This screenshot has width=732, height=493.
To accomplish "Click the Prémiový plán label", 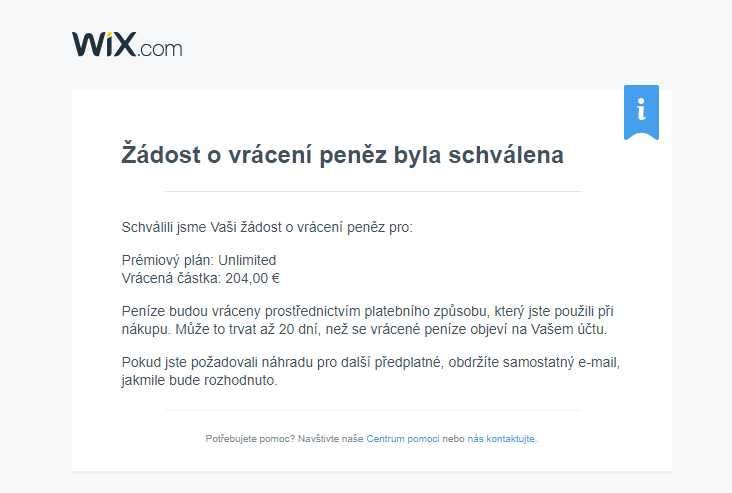I will 168,260.
